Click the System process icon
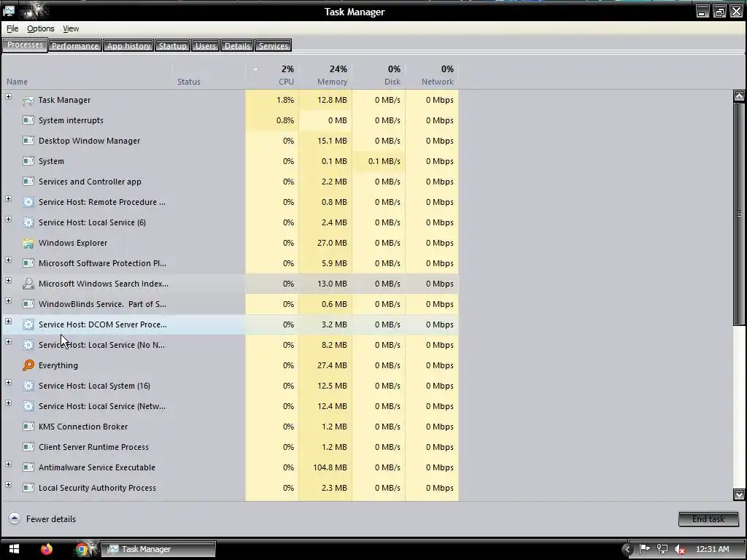Viewport: 747px width, 560px height. [x=28, y=161]
